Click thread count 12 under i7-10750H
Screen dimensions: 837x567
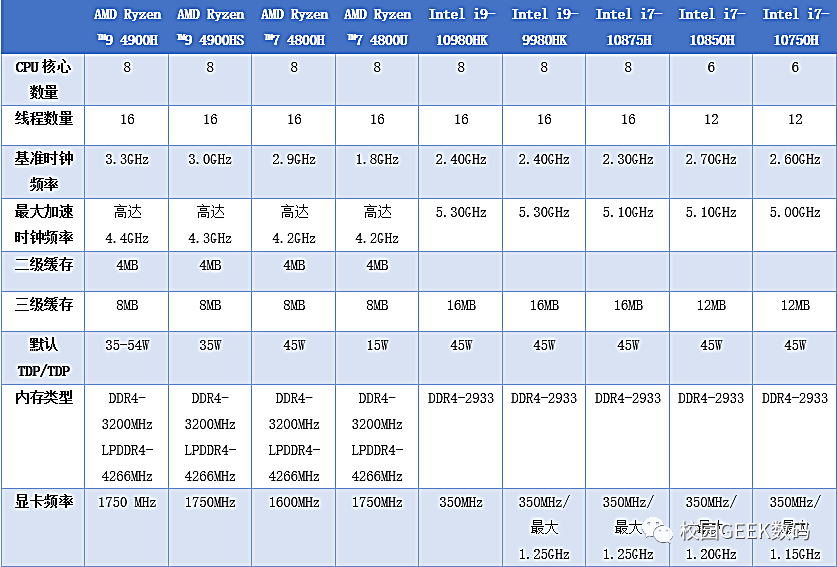tap(795, 119)
